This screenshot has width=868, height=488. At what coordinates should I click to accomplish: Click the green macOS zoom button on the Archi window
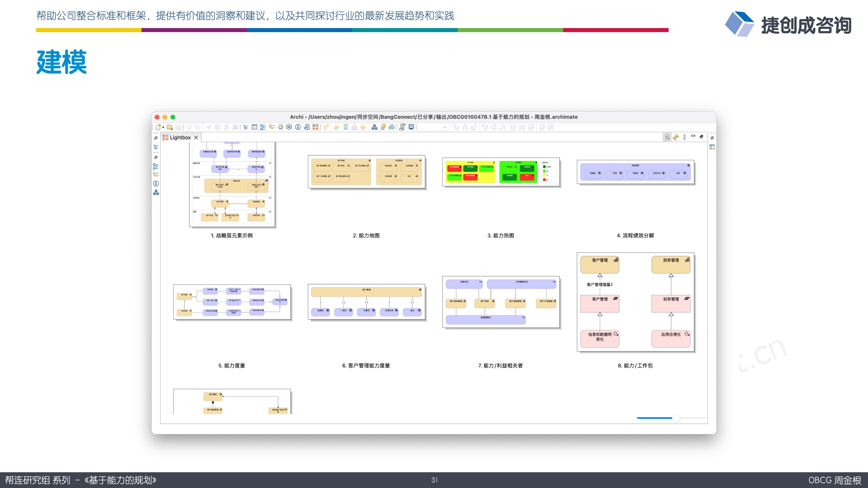click(x=173, y=117)
